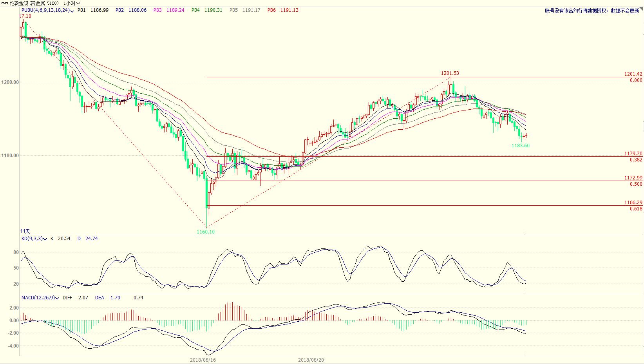The height and width of the screenshot is (364, 644).
Task: Click the 1200.00 price axis label
Action: [x=10, y=82]
